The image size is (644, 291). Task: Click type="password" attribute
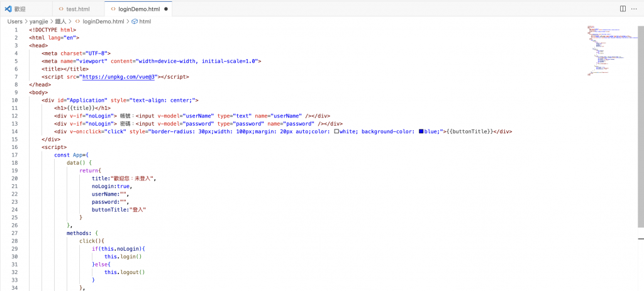[x=240, y=124]
